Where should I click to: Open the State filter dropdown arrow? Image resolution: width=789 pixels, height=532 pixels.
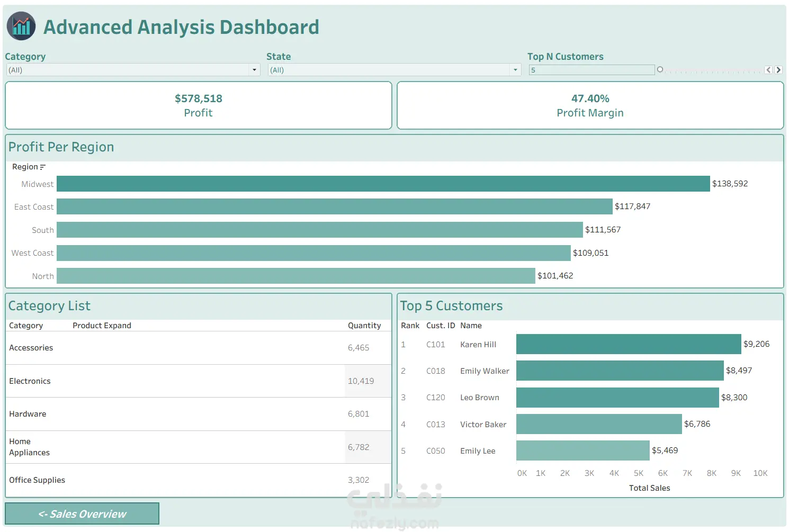pos(515,70)
